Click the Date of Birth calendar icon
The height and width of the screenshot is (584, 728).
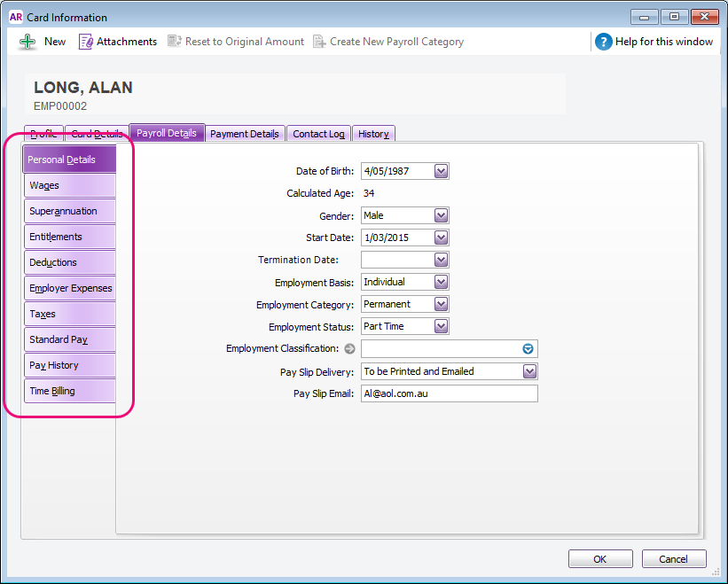441,171
